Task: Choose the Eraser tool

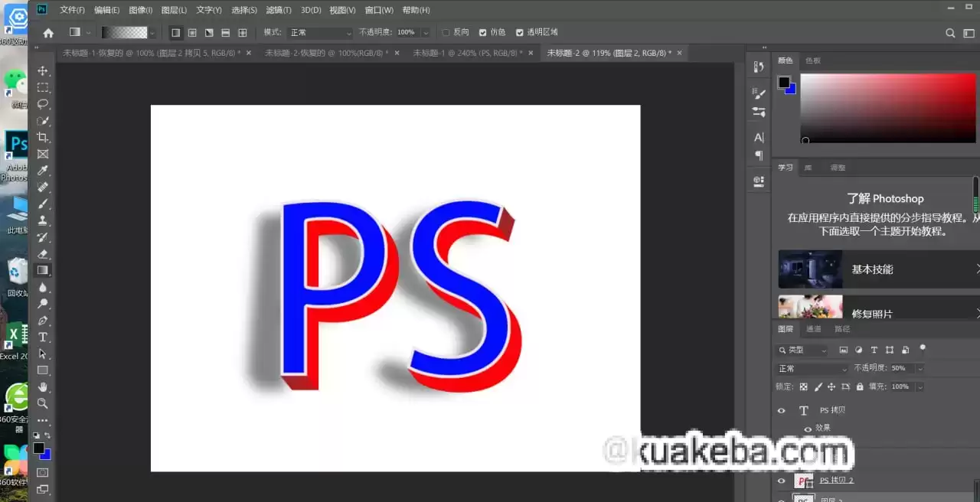Action: point(43,254)
